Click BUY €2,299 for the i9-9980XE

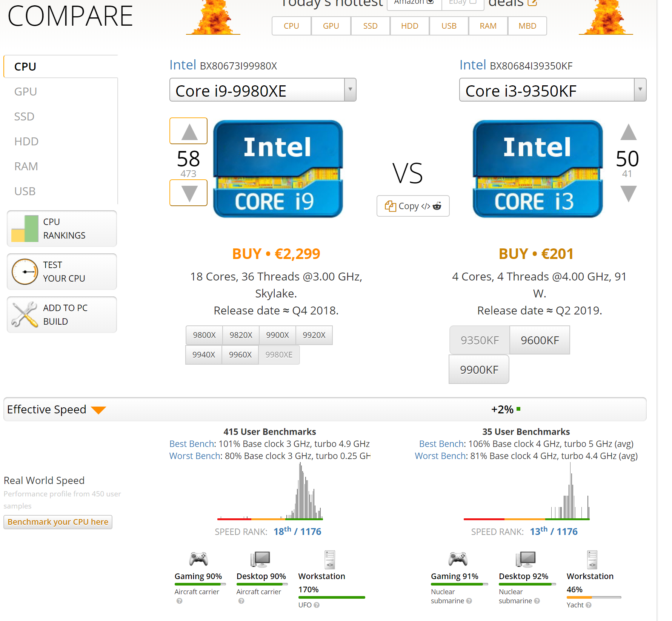pyautogui.click(x=276, y=254)
